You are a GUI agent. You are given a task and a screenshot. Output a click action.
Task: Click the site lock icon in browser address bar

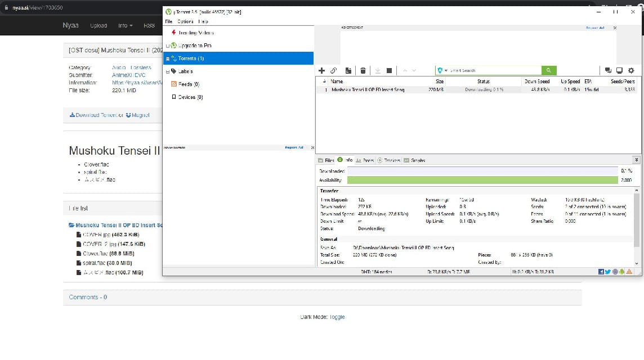[6, 7]
